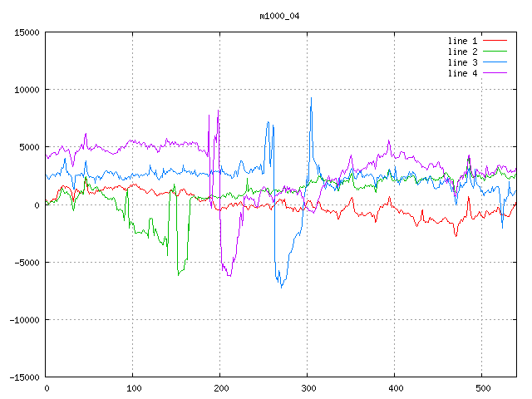
Task: Click the 300 x-axis tick label
Action: coord(308,388)
